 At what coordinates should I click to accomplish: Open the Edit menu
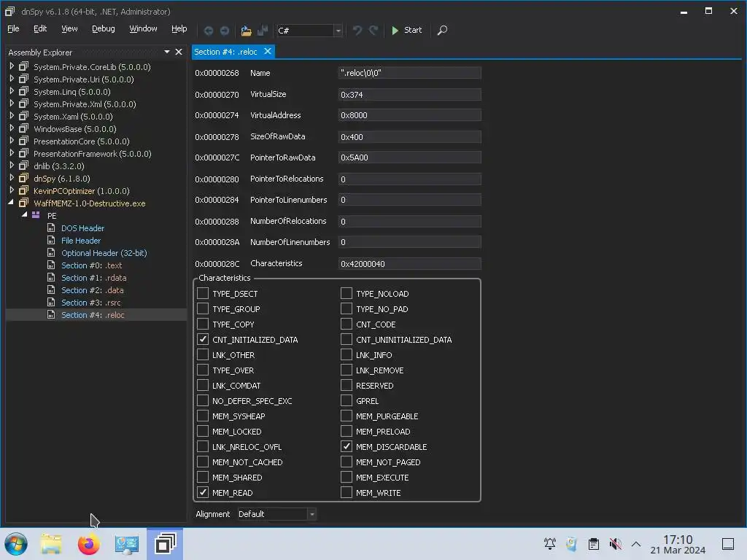click(x=40, y=28)
